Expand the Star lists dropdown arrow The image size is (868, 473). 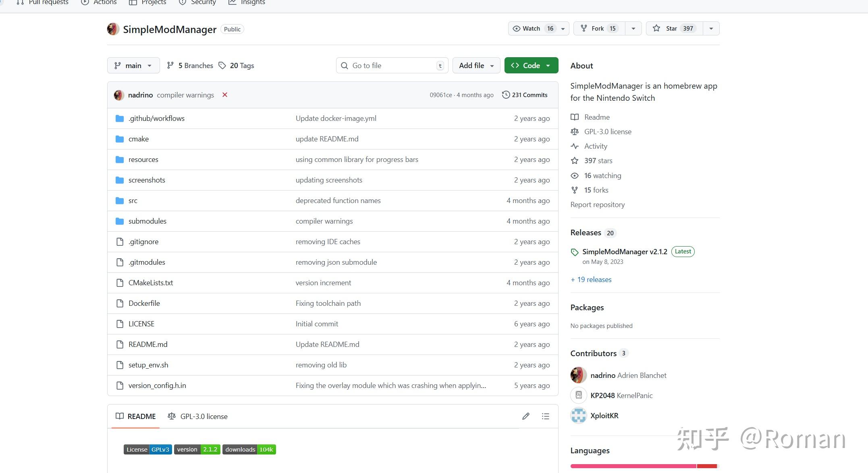pyautogui.click(x=711, y=29)
